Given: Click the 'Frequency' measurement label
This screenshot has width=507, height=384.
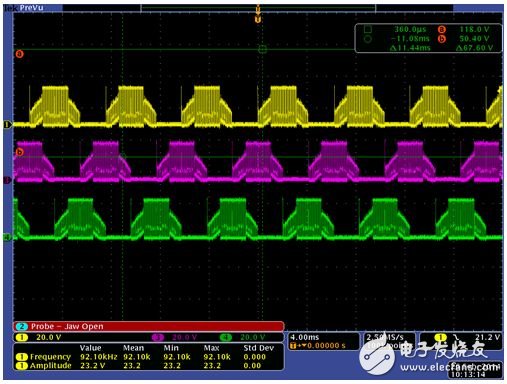Looking at the screenshot, I should point(50,357).
